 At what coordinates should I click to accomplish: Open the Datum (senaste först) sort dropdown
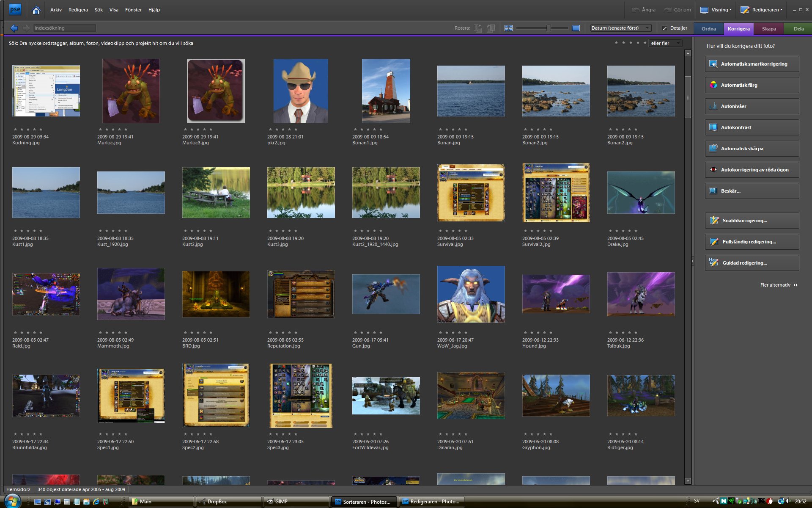620,28
